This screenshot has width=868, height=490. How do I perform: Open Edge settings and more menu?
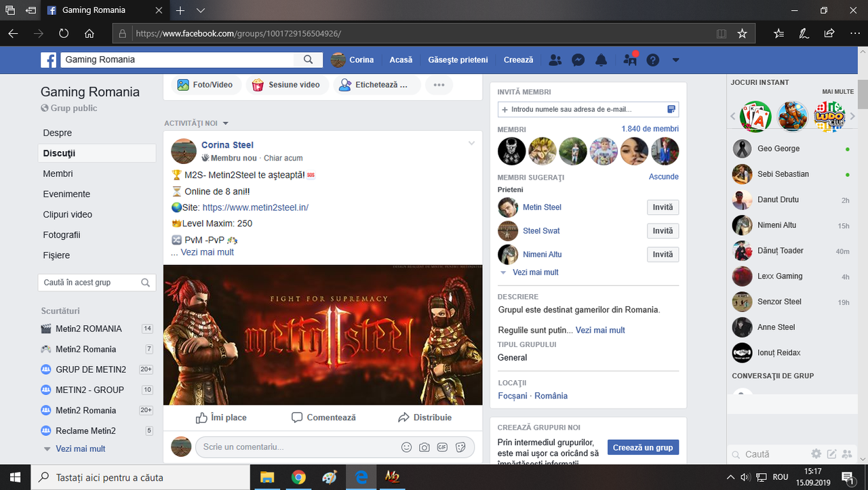(x=854, y=33)
